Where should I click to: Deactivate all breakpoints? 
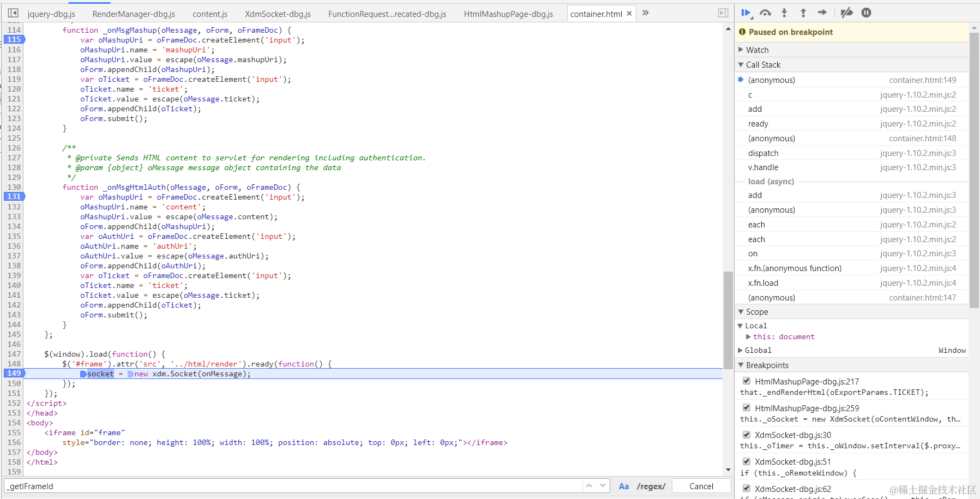coord(846,13)
